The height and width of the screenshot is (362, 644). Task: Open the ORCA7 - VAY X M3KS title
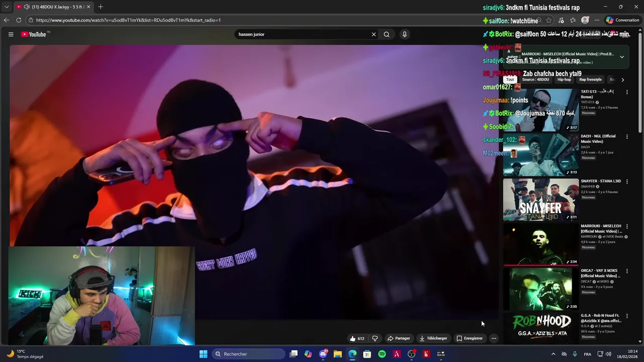[x=601, y=274]
